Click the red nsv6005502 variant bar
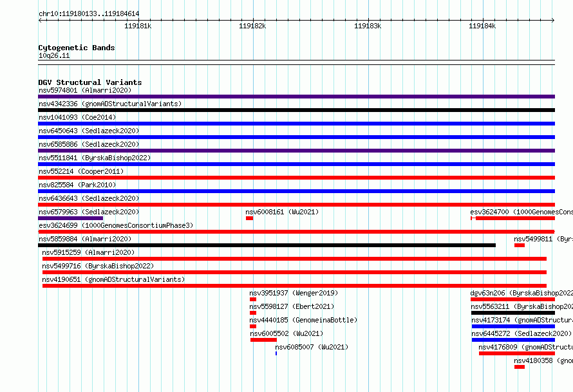Screen dimensions: 573x392 (x=263, y=340)
